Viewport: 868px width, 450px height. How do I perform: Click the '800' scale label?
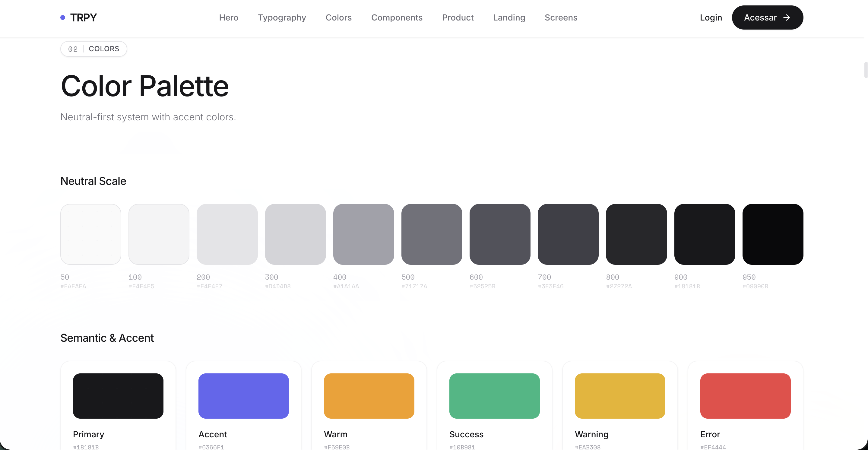coord(612,277)
